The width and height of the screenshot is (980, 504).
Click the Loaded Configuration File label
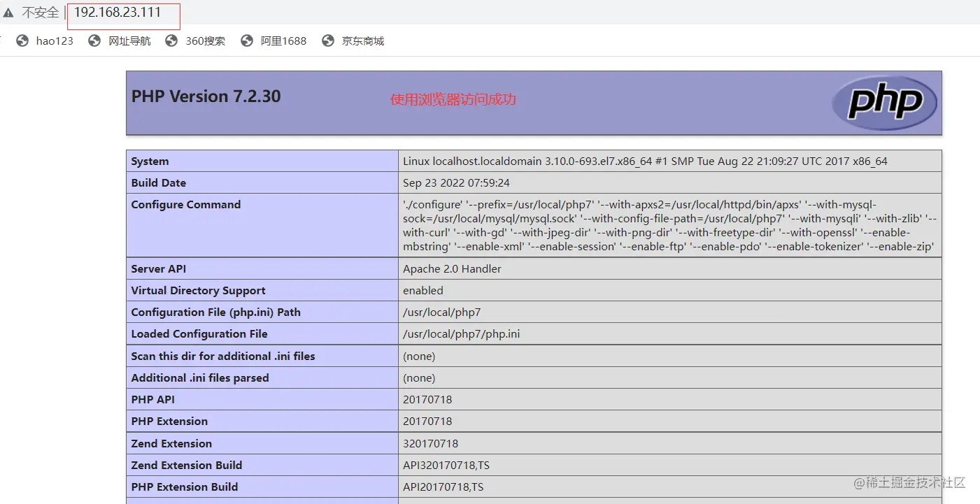click(199, 333)
